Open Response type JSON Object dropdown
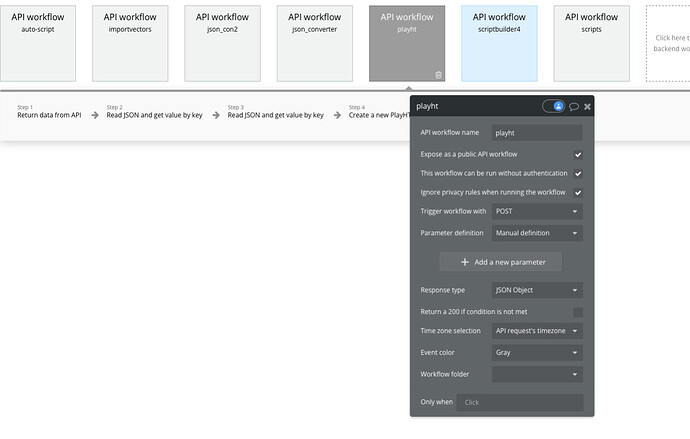Viewport: 690px width, 439px height. click(537, 290)
